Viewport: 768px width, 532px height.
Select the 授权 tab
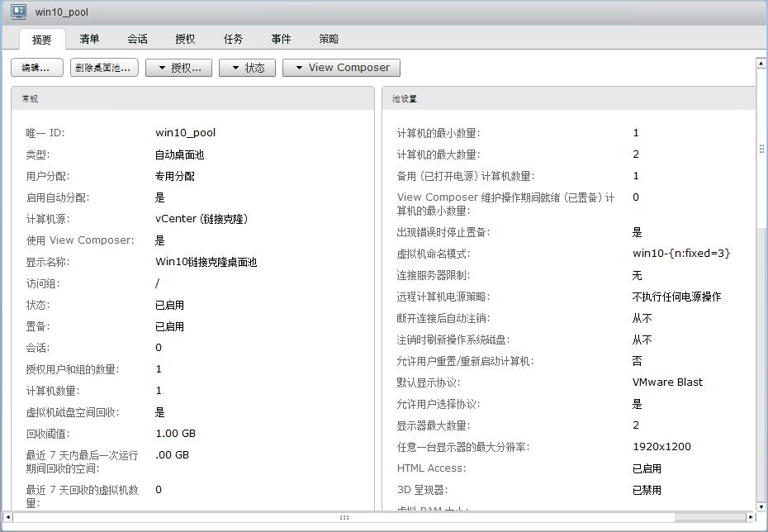pyautogui.click(x=183, y=38)
